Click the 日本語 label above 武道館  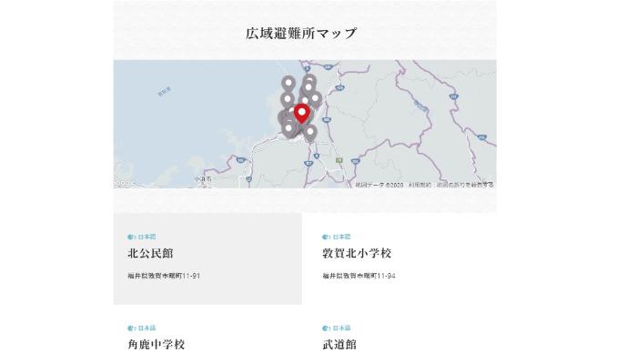tap(341, 329)
